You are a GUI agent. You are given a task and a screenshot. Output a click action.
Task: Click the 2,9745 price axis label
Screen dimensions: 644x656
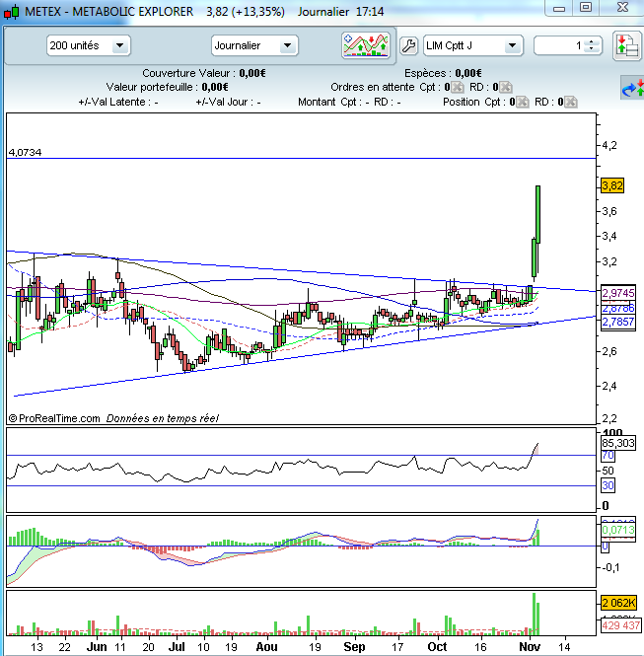618,293
